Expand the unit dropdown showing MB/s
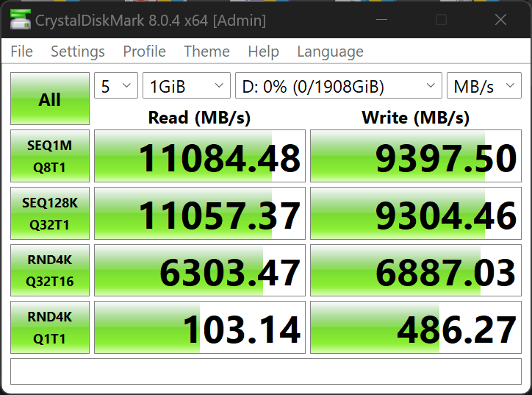Viewport: 532px width, 395px height. 484,85
